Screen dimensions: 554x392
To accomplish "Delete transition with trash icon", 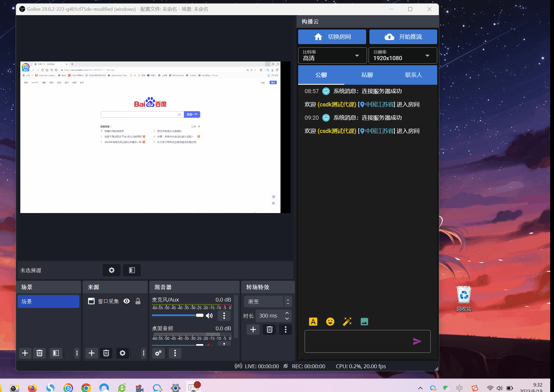I will click(269, 329).
